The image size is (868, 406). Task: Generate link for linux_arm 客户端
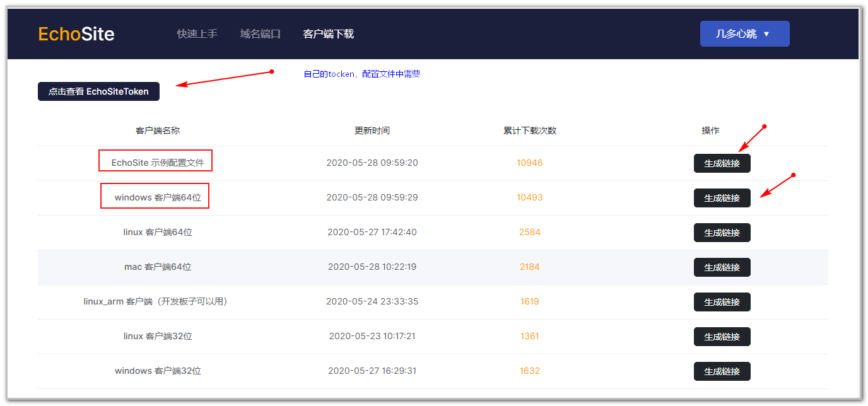coord(722,302)
